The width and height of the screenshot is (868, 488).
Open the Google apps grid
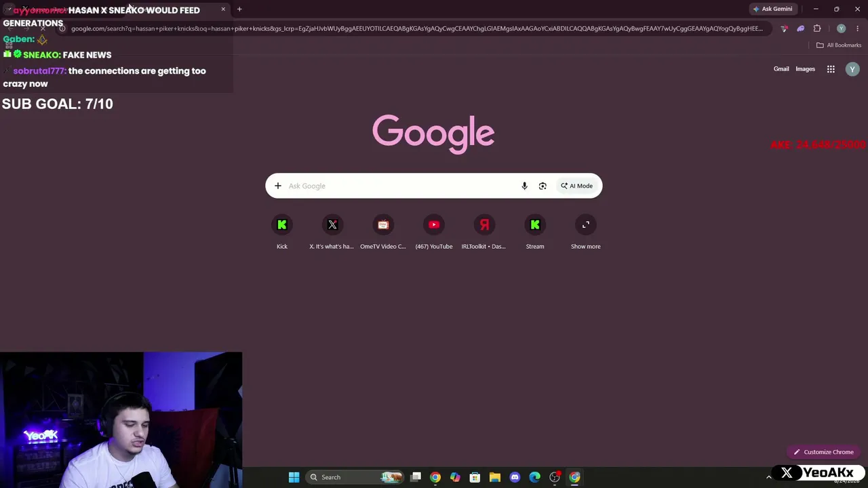[x=831, y=69]
